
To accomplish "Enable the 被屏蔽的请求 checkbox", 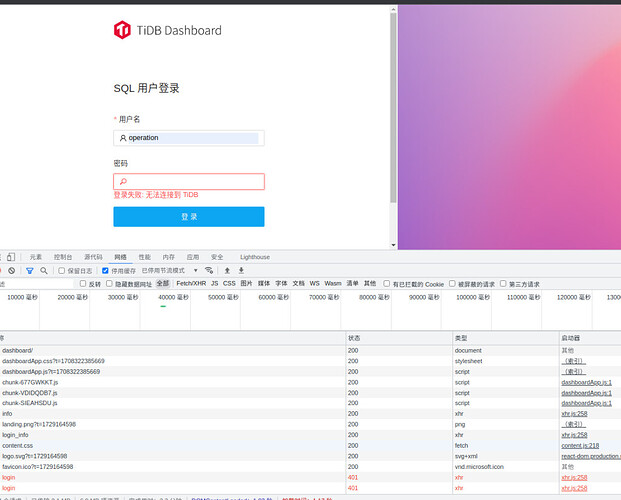I will coord(452,284).
